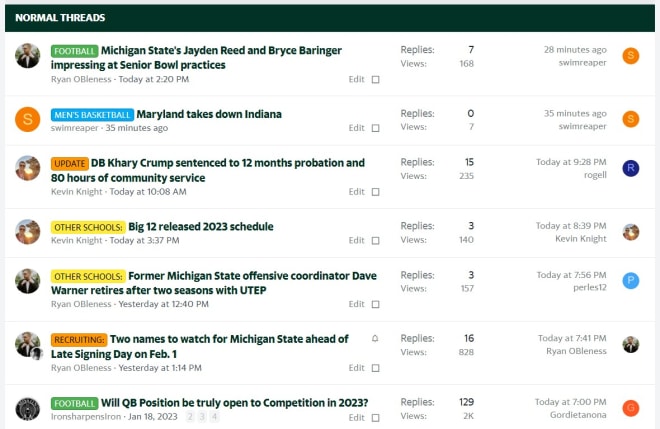Open latest post Today at 7:41 PM
Viewport: 660px width, 429px height.
point(572,338)
